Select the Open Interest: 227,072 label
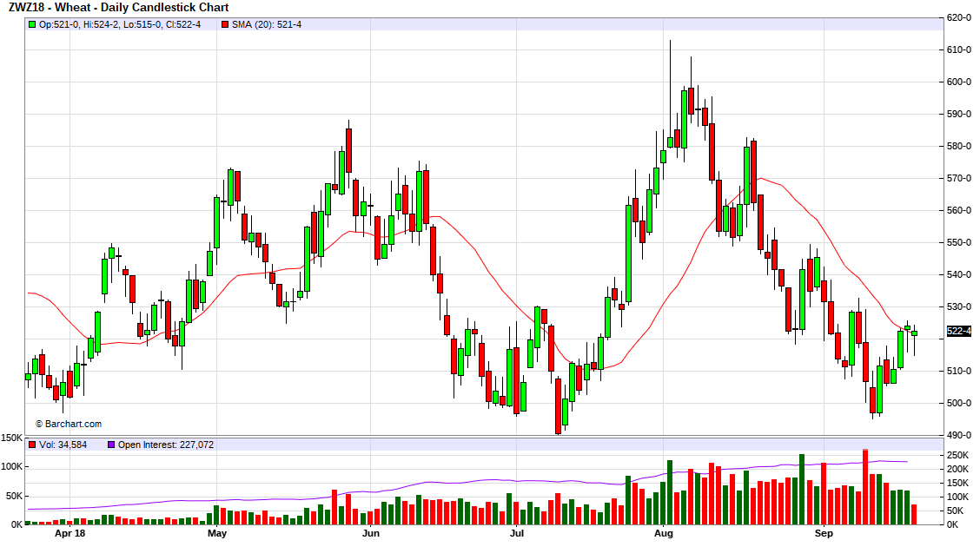Screen dimensions: 980x560 tap(166, 445)
